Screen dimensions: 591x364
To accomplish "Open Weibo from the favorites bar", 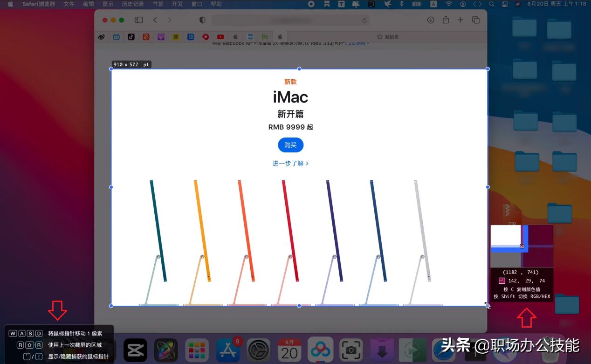I will 102,37.
